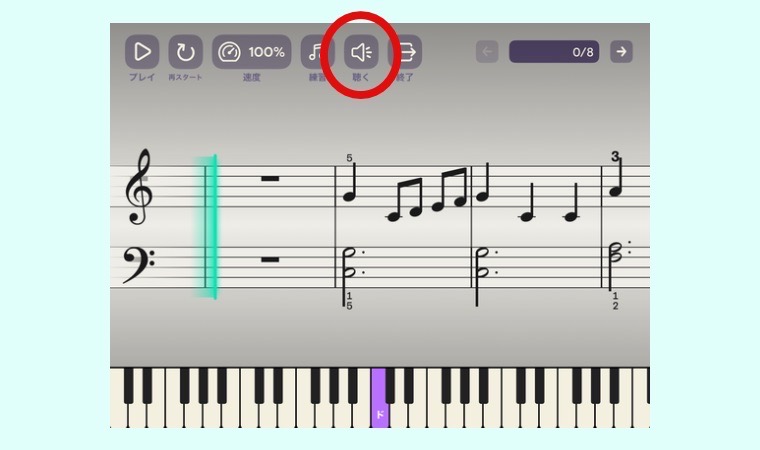Click the first beamed eighth-note pair
760x450 pixels.
point(406,200)
